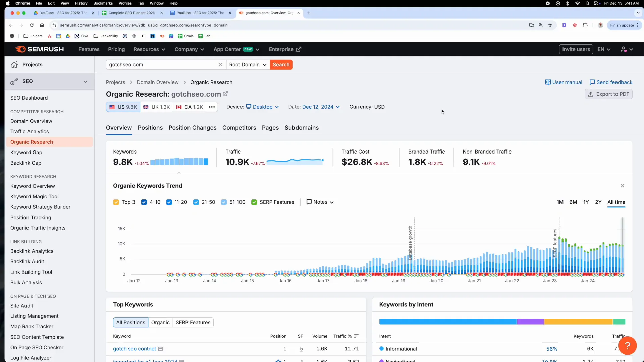Open gotchseo.com external link icon

click(x=225, y=94)
